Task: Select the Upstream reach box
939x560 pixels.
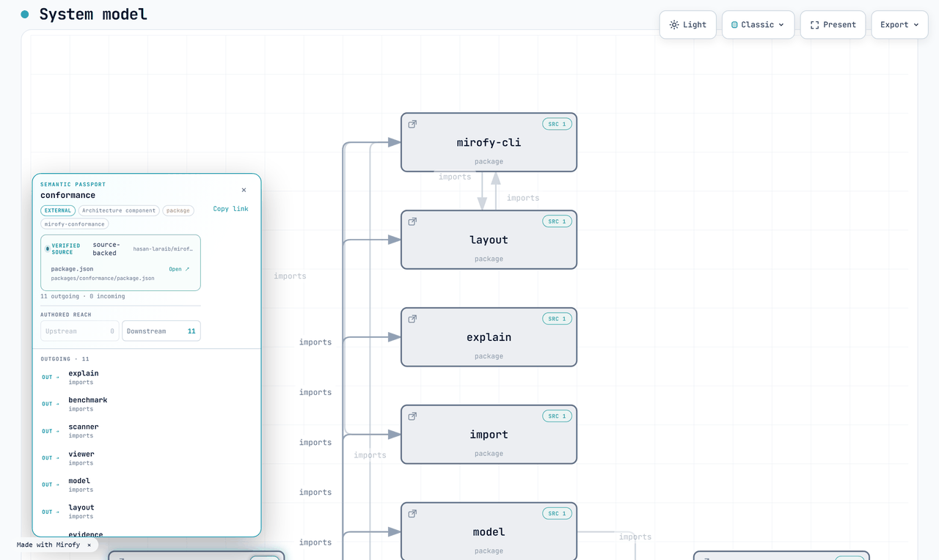Action: 79,331
